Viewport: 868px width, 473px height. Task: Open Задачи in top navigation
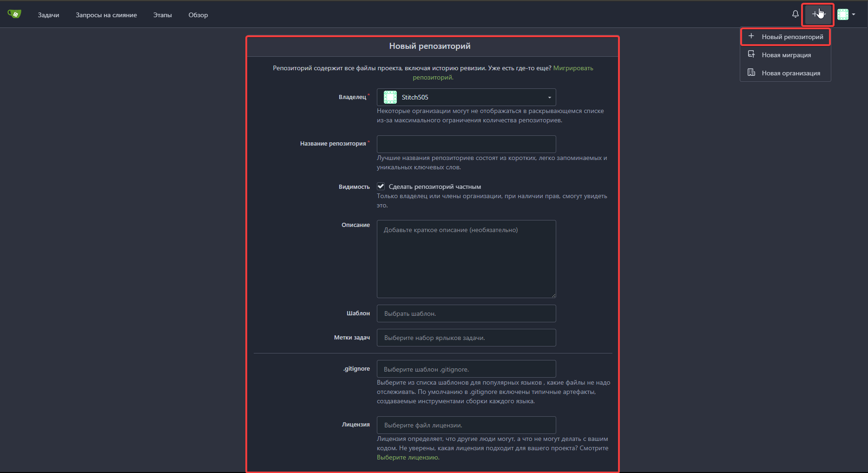(x=48, y=15)
